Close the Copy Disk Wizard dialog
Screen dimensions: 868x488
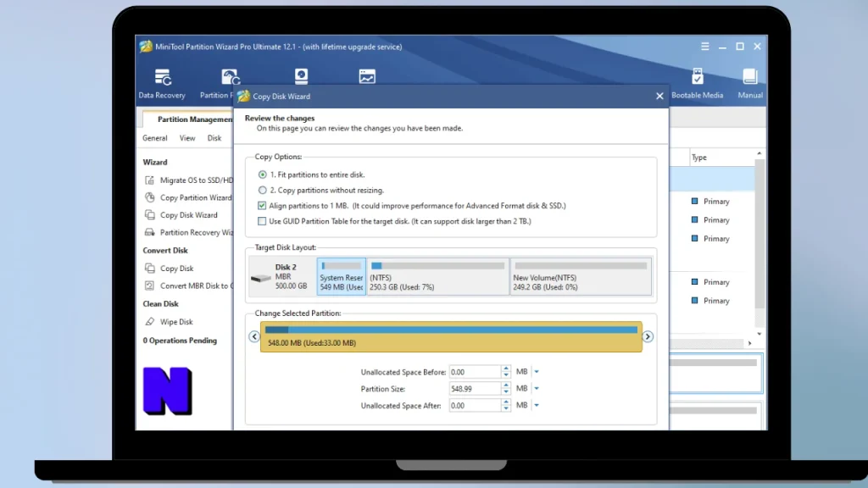point(659,96)
